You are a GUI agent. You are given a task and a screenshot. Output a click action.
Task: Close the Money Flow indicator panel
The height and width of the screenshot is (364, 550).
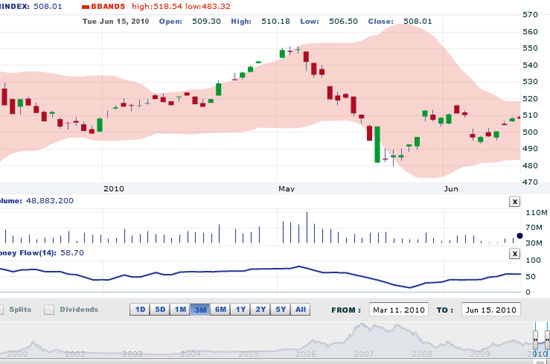[x=514, y=254]
